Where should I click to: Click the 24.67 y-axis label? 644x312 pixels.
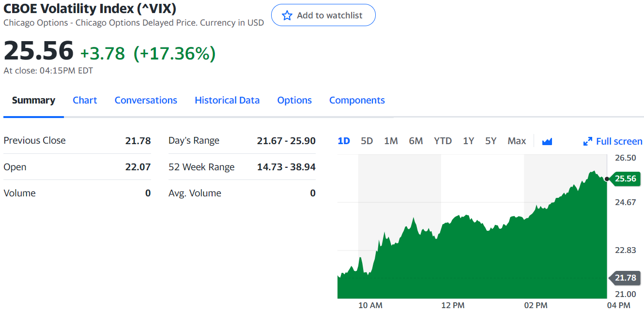click(625, 202)
